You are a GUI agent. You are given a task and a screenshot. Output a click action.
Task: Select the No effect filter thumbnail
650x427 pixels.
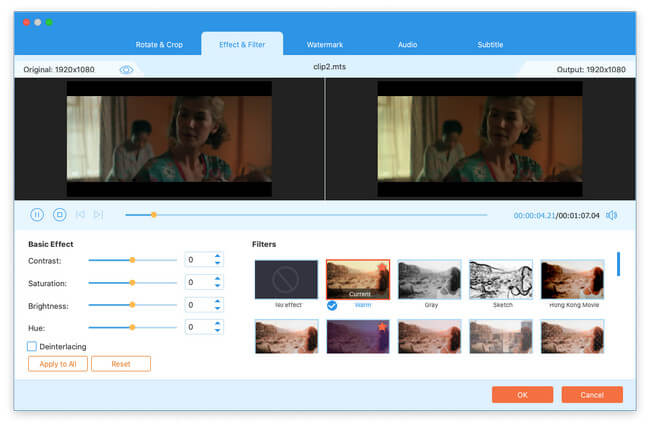tap(286, 279)
